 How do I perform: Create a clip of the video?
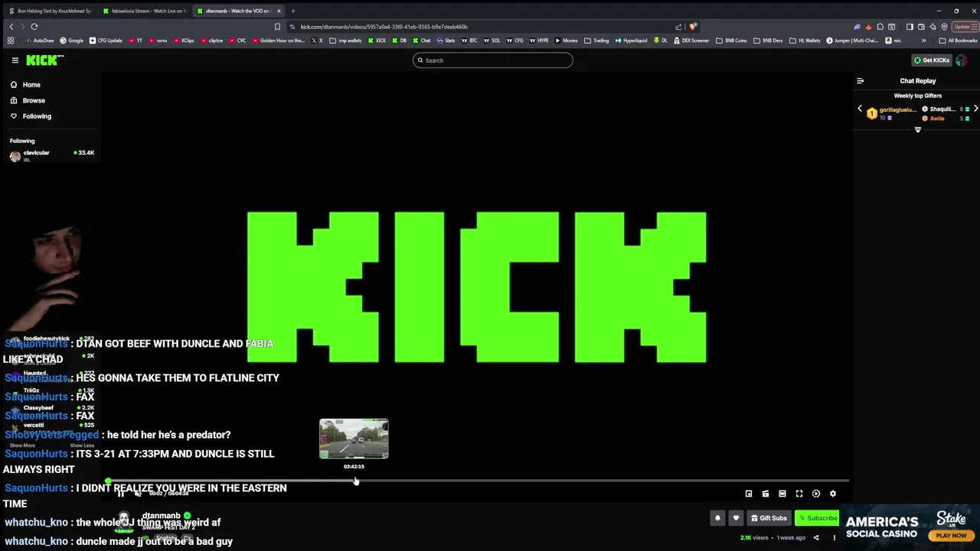point(766,494)
